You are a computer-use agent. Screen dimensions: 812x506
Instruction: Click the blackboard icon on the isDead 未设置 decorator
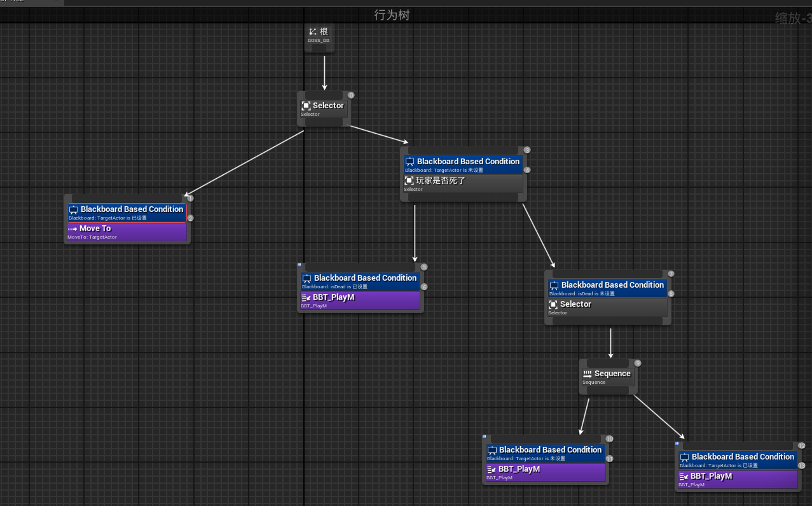coord(554,285)
